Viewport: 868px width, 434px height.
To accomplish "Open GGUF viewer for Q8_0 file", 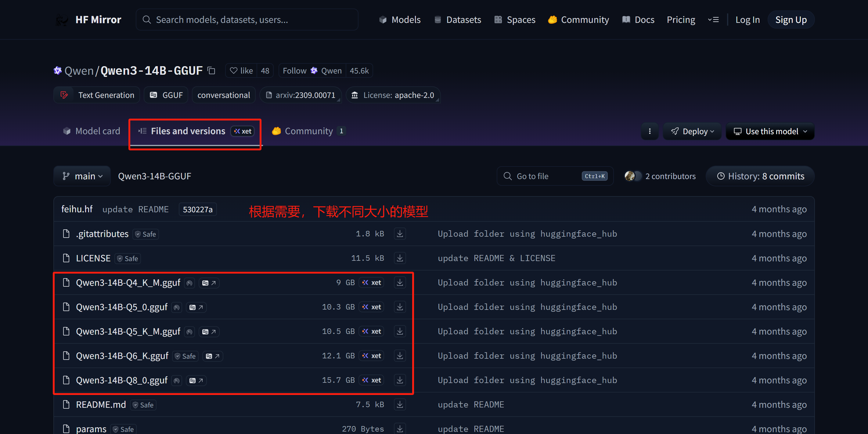I will coord(196,381).
